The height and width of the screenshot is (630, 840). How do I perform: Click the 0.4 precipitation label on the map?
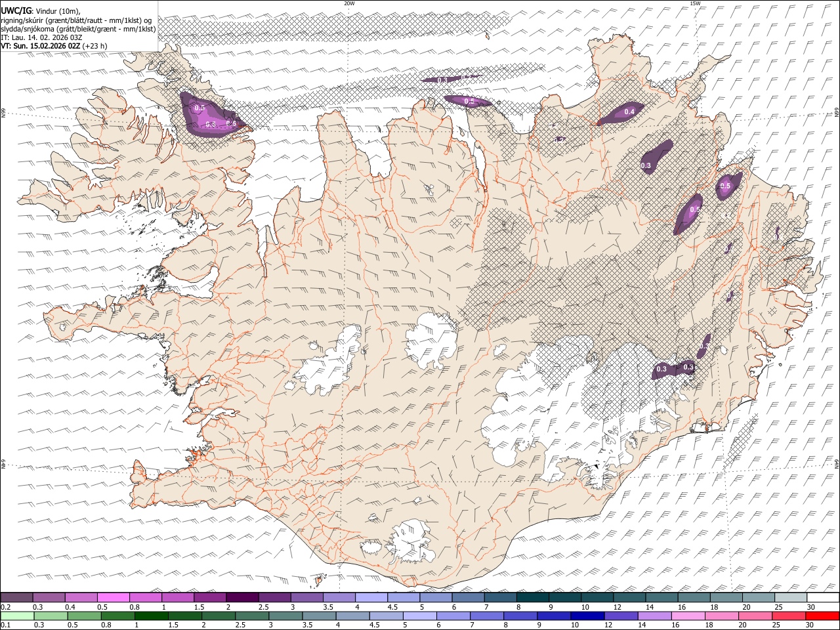[x=629, y=112]
